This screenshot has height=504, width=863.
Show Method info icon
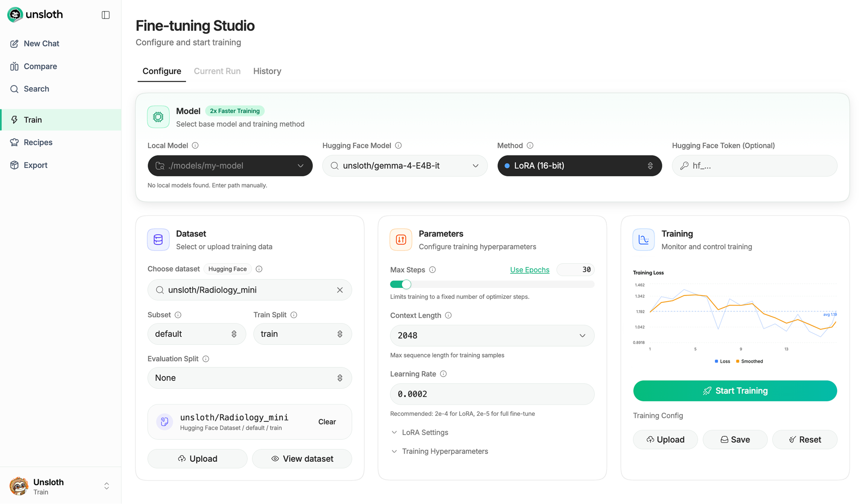pyautogui.click(x=530, y=145)
